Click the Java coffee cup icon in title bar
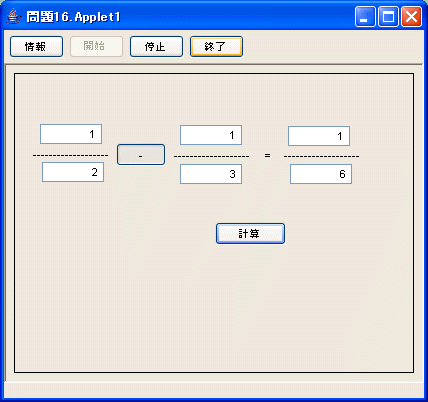Viewport: 428px width, 402px height. coord(13,16)
